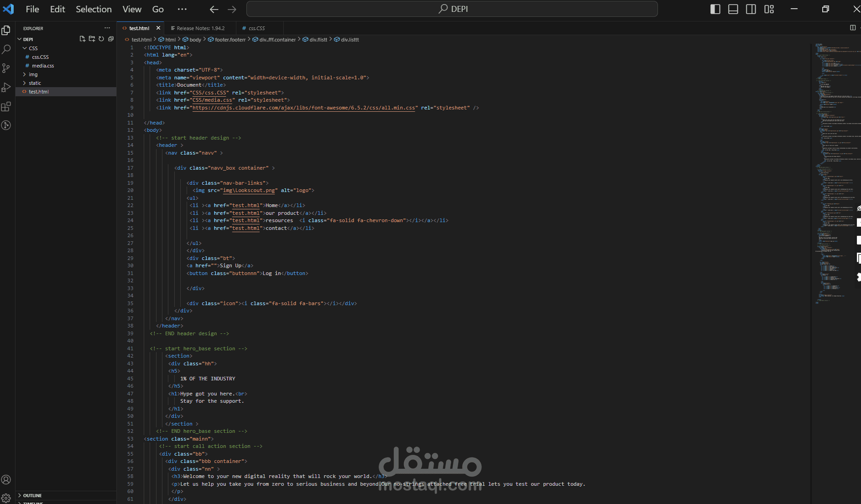Open the Source Control view
Image resolution: width=861 pixels, height=504 pixels.
pos(6,68)
